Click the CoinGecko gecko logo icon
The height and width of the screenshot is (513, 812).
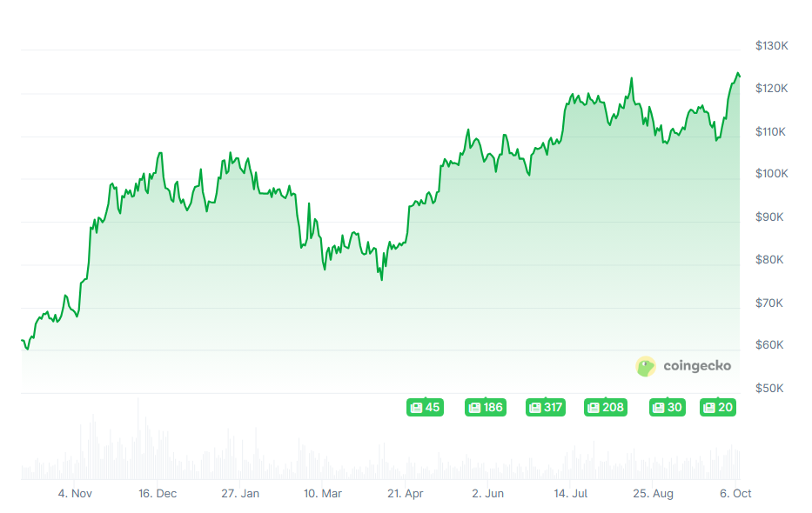point(646,366)
